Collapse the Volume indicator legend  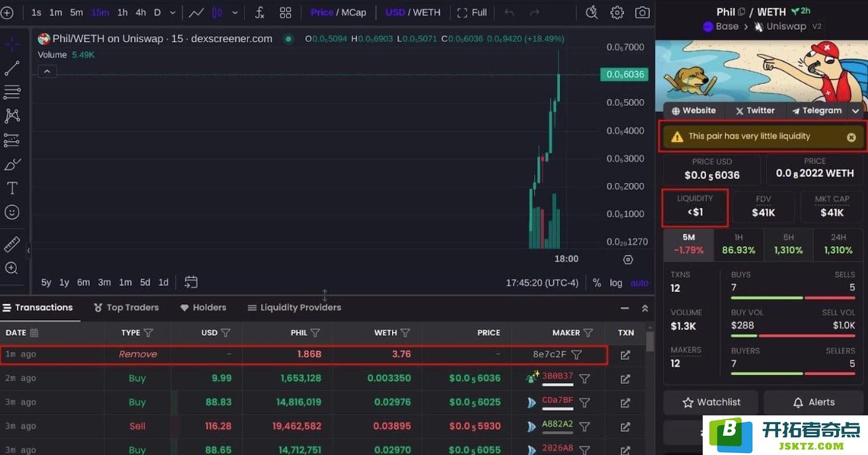[47, 71]
